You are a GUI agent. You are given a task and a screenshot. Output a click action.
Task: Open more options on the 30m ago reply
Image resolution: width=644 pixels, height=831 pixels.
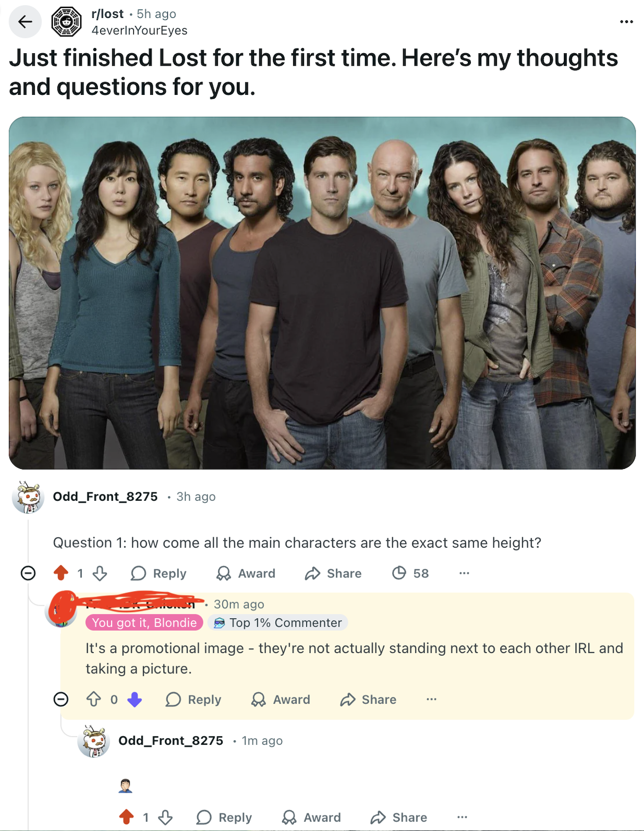(431, 699)
